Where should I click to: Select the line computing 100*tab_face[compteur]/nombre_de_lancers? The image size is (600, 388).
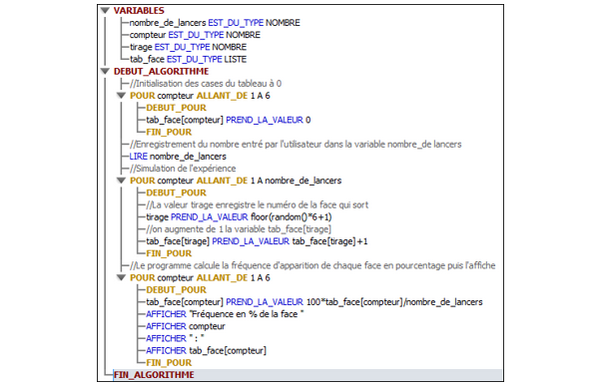[x=314, y=302]
